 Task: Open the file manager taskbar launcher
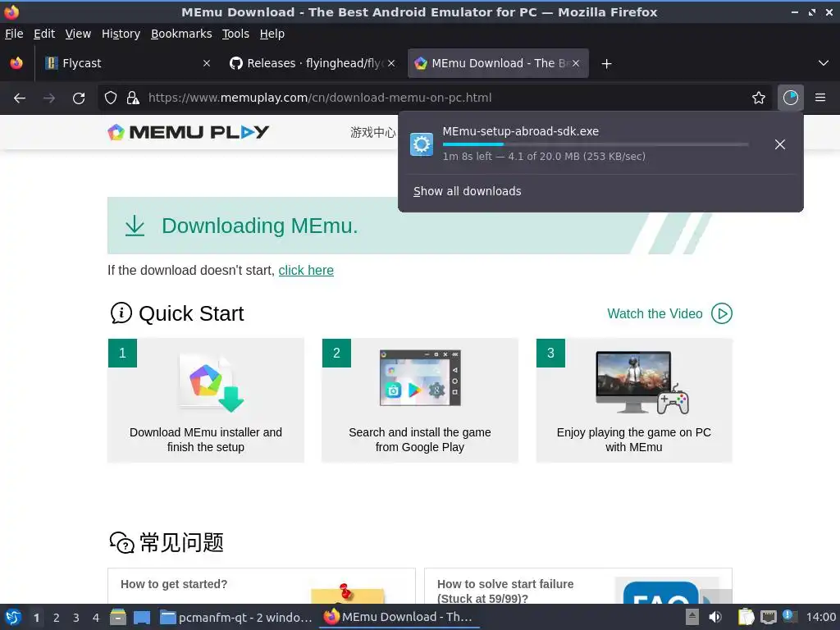(x=118, y=617)
